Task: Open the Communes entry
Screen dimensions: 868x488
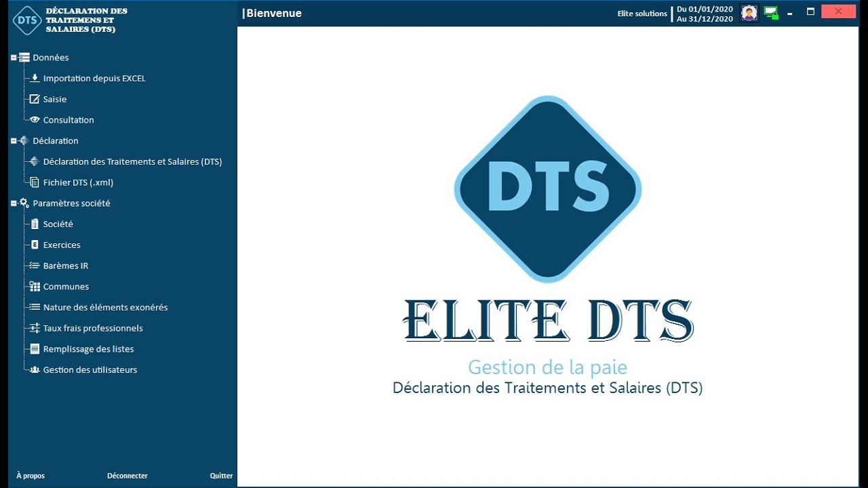Action: 66,286
